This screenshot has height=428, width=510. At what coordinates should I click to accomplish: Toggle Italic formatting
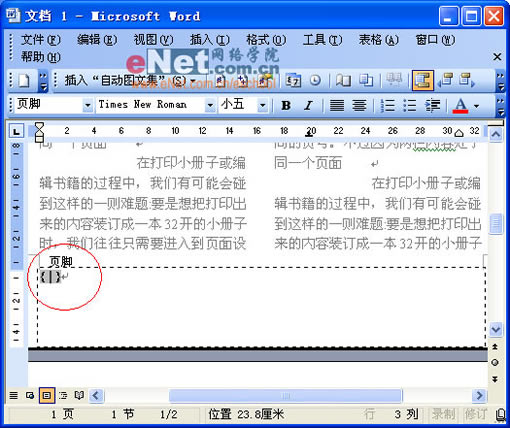pyautogui.click(x=308, y=105)
